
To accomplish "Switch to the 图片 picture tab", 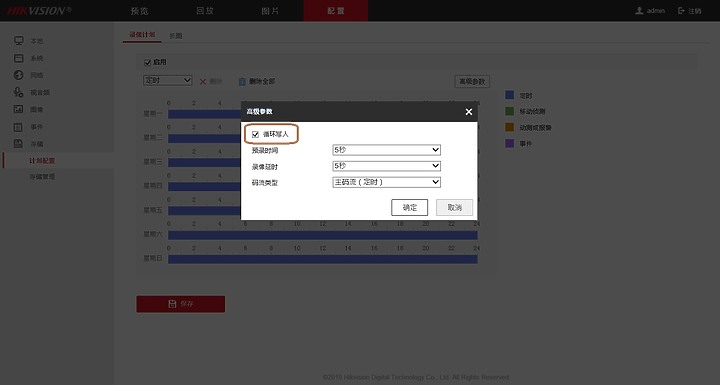I will coord(270,11).
